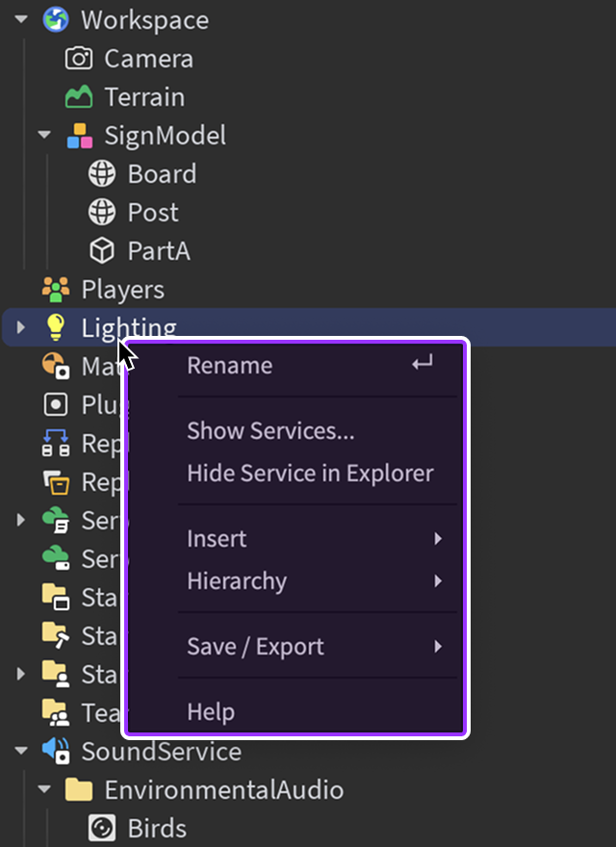Click the EnvironmentalAudio folder icon

[79, 790]
